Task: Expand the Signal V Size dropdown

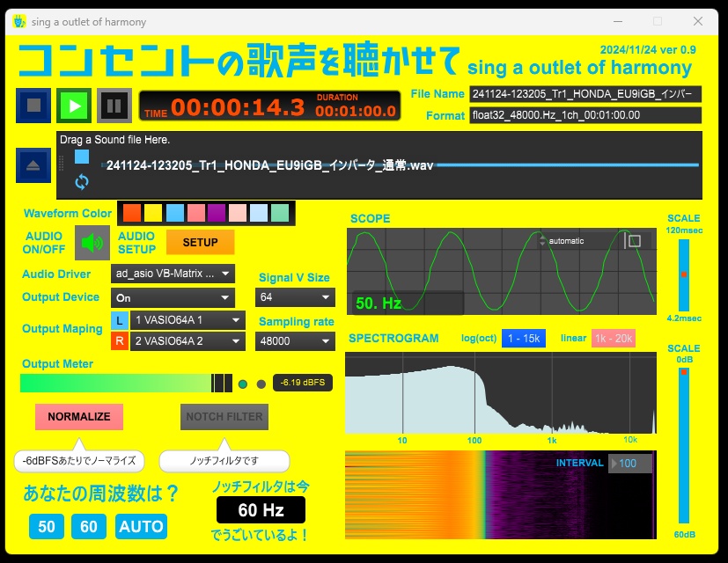Action: 295,298
